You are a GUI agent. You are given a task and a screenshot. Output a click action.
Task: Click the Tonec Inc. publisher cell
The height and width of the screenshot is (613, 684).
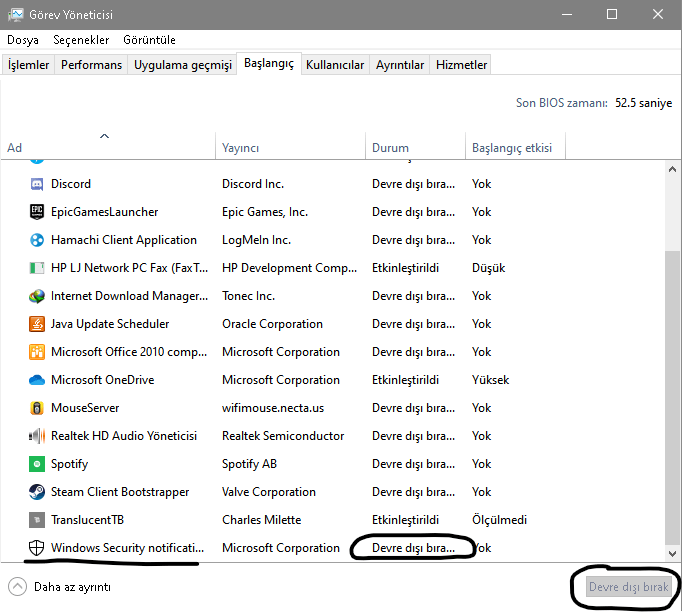pos(248,296)
